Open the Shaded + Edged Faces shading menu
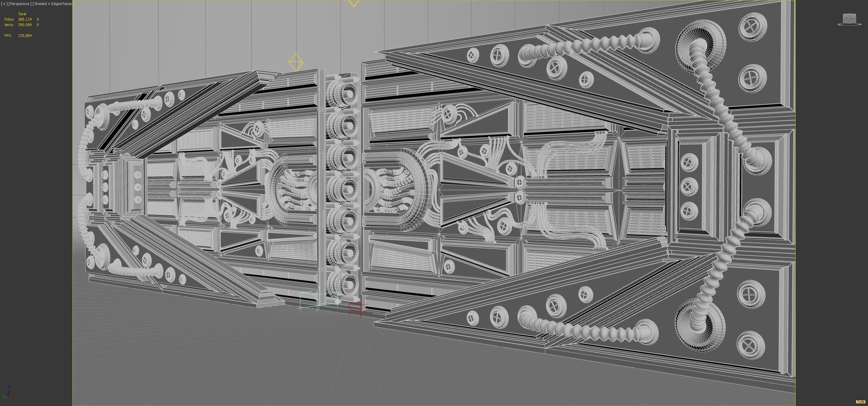This screenshot has width=868, height=406. tap(53, 4)
